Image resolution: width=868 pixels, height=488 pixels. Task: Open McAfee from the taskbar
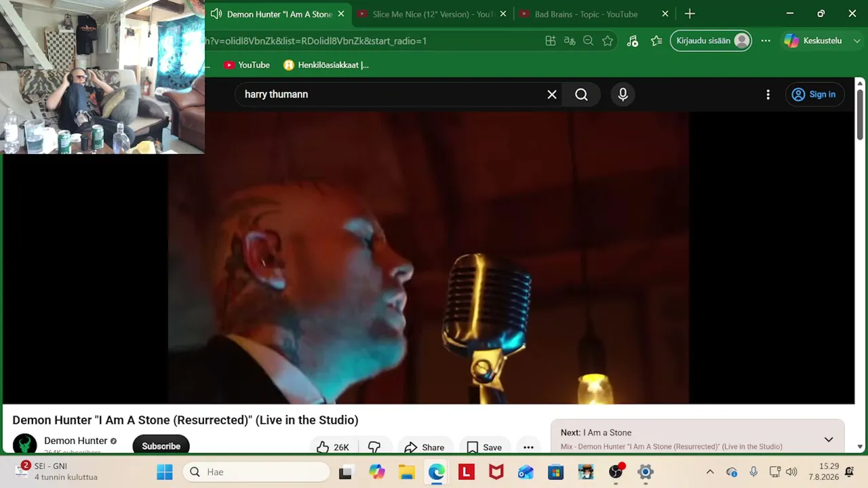(x=496, y=472)
